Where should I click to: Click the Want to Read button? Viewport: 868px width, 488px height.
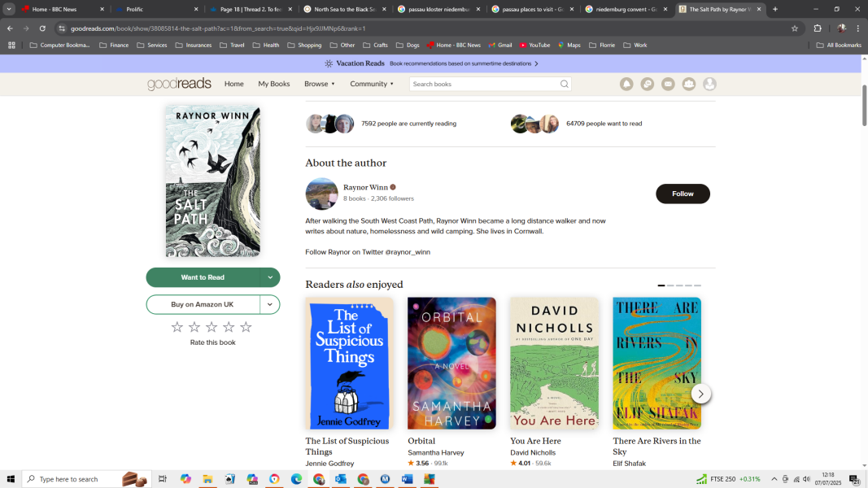point(203,277)
